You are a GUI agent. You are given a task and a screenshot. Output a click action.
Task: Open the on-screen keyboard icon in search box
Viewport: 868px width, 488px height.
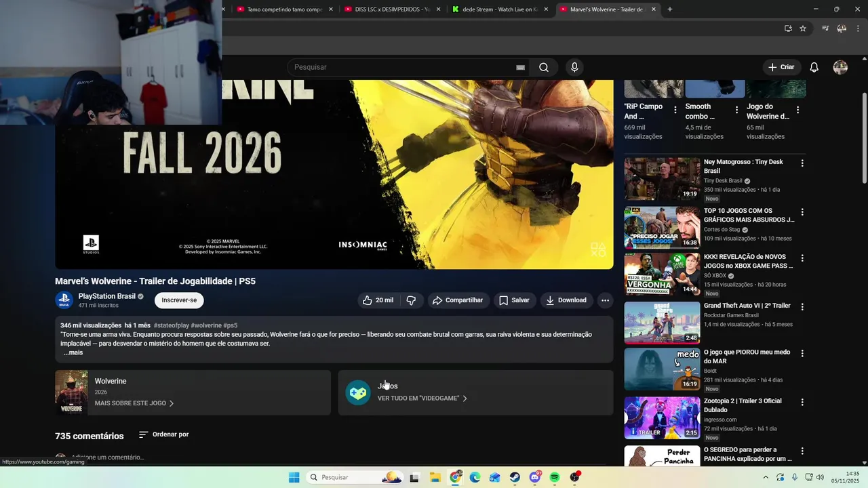(520, 67)
